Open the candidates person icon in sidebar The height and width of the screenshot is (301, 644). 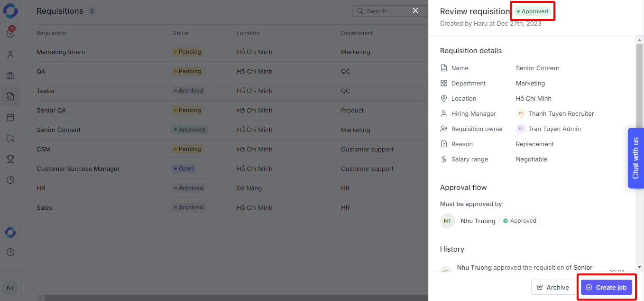coord(10,55)
